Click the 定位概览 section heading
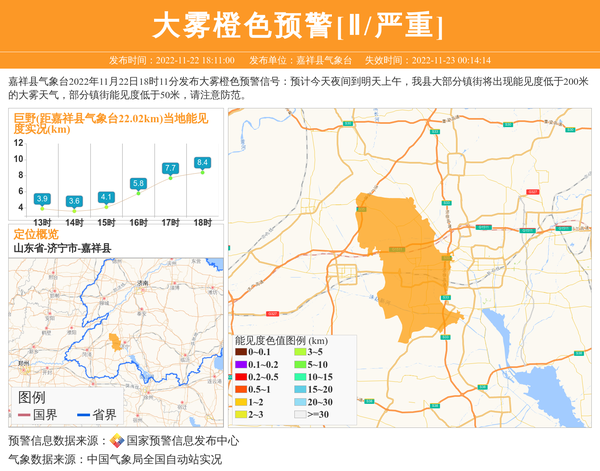The width and height of the screenshot is (600, 471). pyautogui.click(x=36, y=233)
